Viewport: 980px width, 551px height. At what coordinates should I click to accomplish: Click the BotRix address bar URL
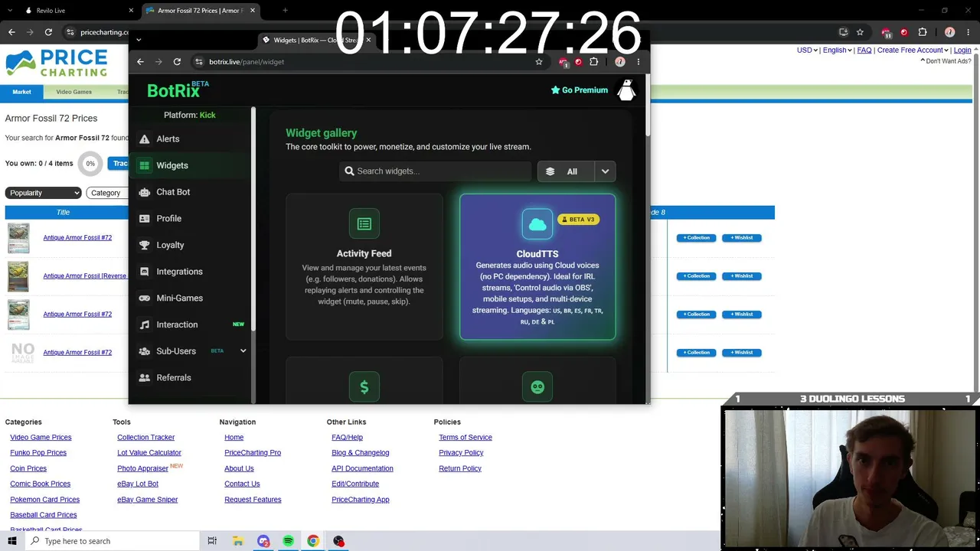pos(247,62)
